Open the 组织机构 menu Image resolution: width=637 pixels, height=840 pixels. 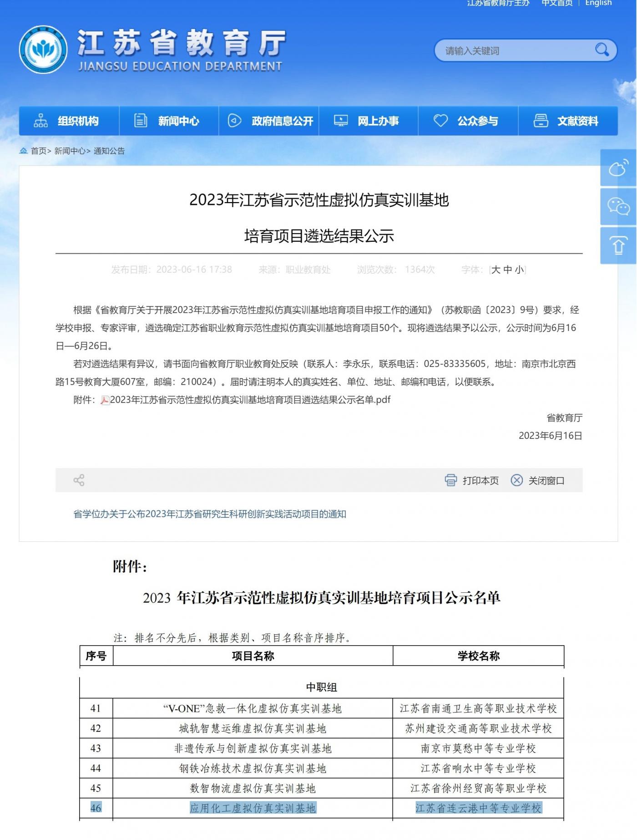[69, 121]
